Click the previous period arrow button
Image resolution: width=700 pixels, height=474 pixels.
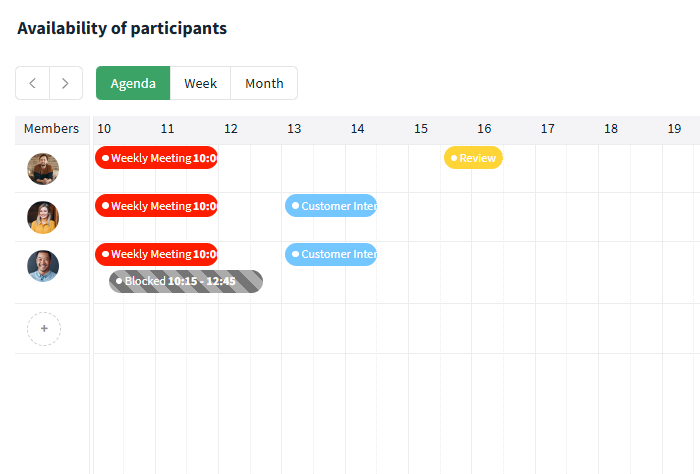tap(32, 83)
